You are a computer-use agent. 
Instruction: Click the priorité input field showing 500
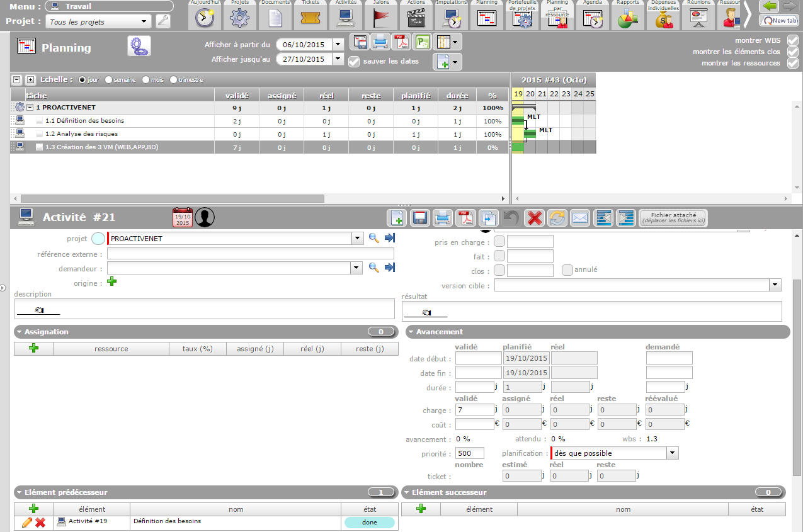[x=470, y=453]
